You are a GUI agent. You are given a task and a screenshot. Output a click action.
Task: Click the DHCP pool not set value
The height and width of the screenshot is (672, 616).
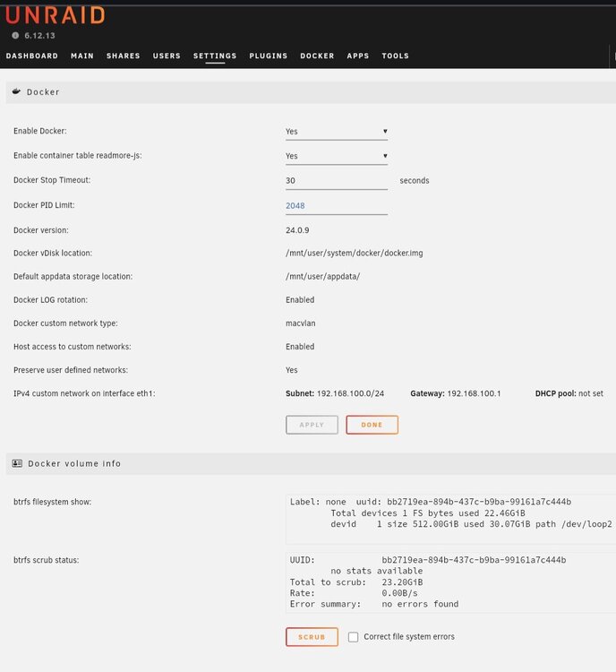[569, 393]
